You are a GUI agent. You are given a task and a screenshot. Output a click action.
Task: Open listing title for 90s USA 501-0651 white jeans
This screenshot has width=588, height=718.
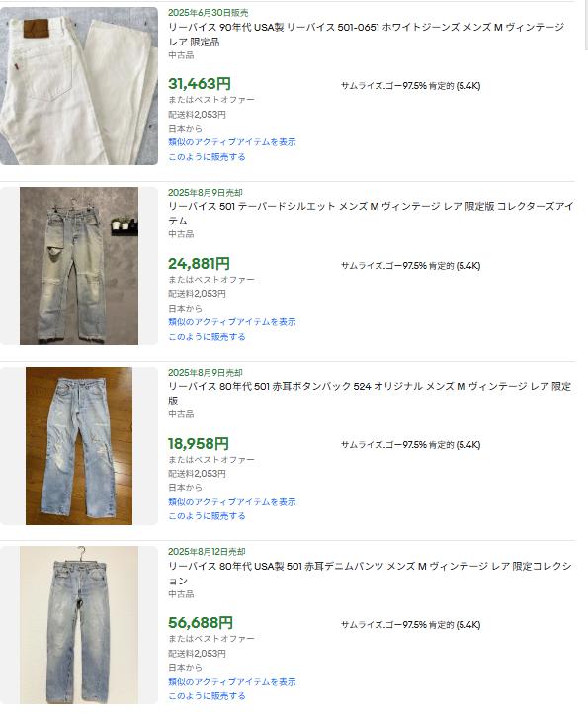coord(366,35)
